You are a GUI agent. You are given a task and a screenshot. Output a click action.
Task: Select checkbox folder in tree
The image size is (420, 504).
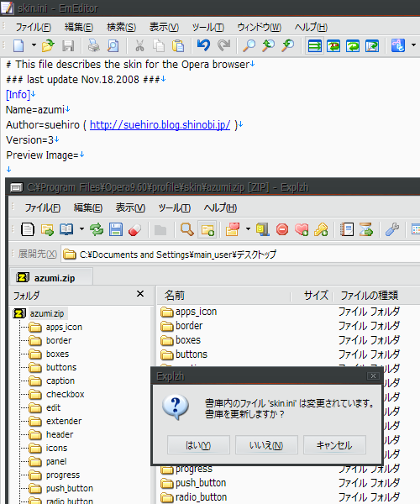pos(66,395)
